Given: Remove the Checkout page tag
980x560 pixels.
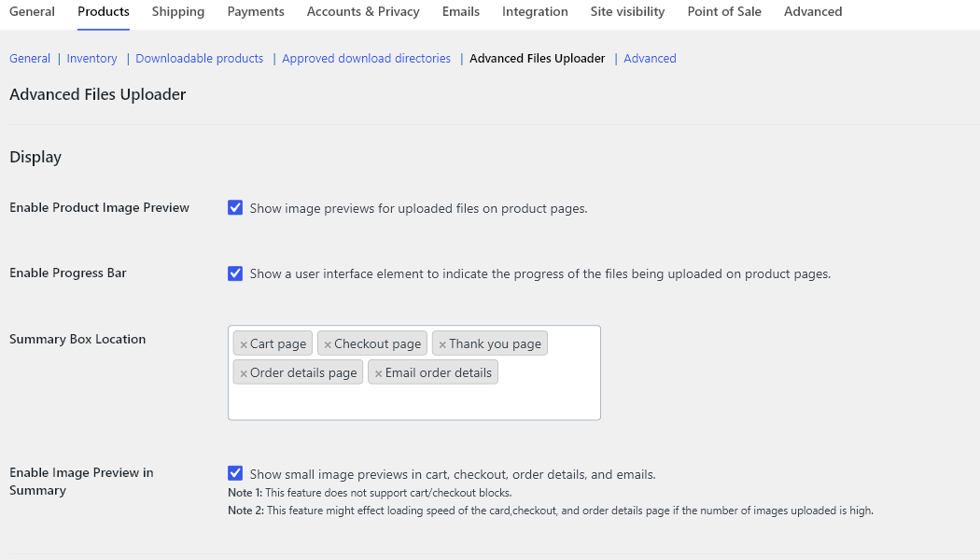Looking at the screenshot, I should 328,344.
